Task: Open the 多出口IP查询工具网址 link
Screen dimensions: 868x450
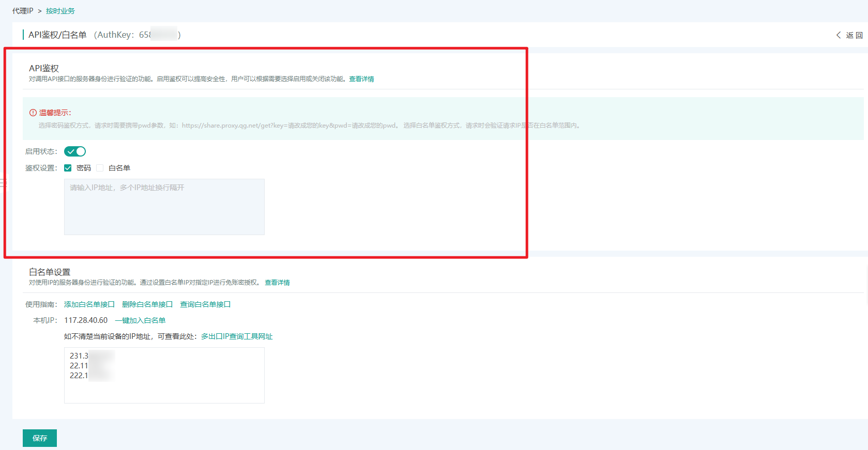Action: (237, 336)
